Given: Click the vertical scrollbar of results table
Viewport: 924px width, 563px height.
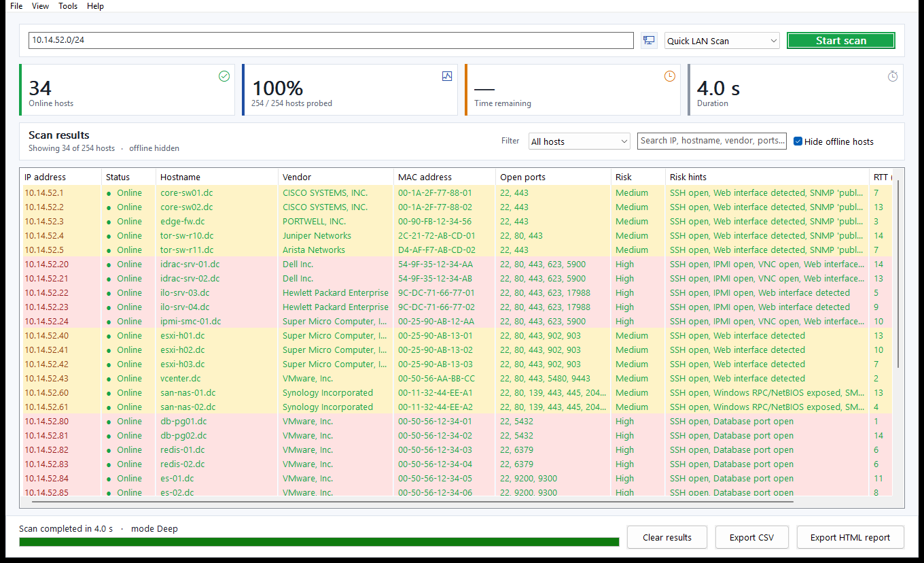Looking at the screenshot, I should (x=899, y=273).
